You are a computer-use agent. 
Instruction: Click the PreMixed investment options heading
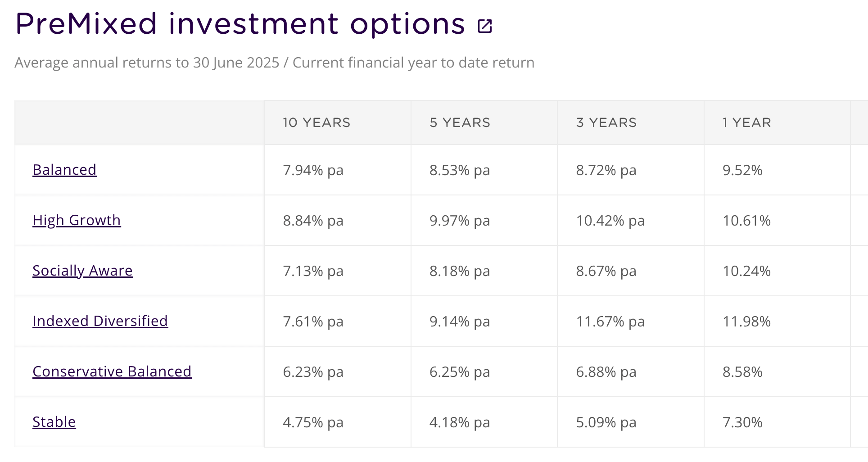point(240,24)
